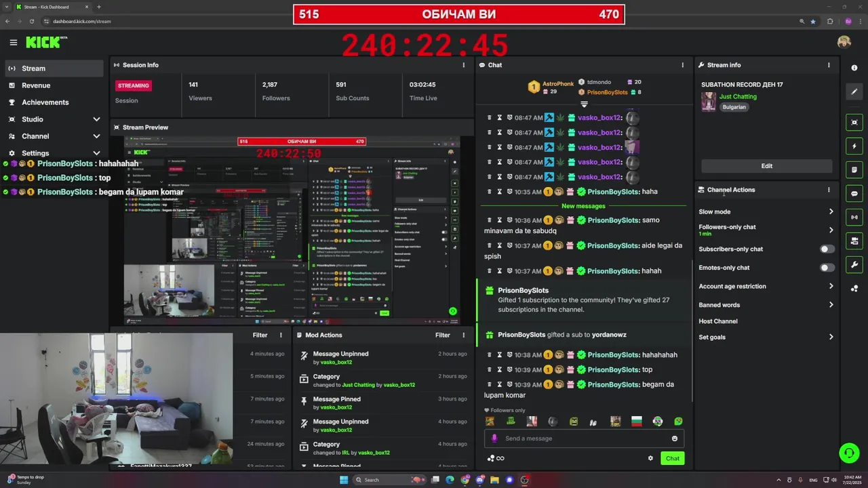Open OBS Studio from taskbar
This screenshot has height=488, width=868.
point(524,480)
